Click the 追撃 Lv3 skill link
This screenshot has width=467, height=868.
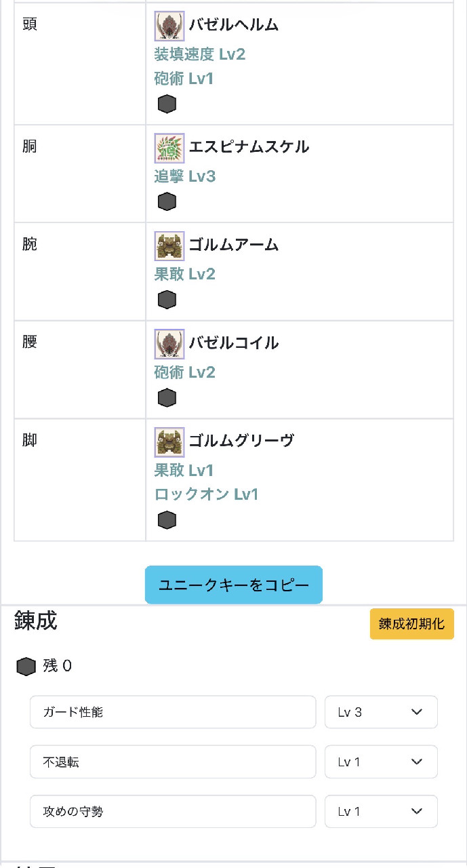coord(184,177)
